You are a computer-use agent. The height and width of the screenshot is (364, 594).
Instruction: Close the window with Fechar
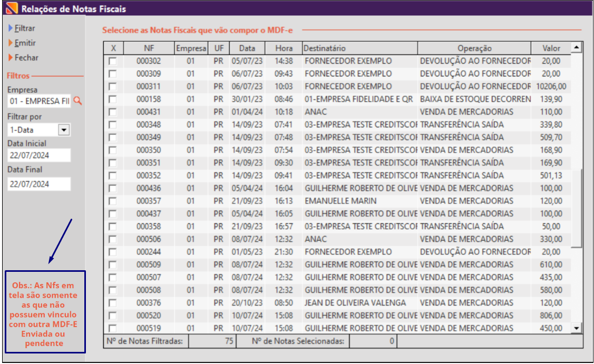tap(26, 57)
